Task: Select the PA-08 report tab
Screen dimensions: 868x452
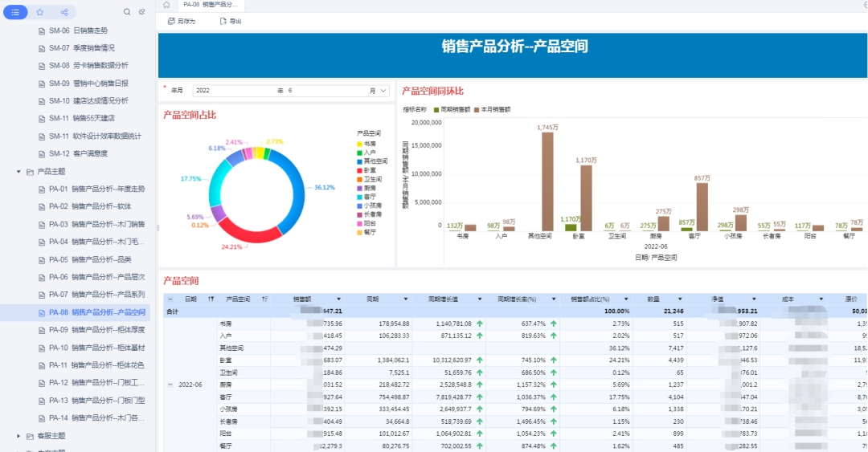Action: [x=213, y=4]
